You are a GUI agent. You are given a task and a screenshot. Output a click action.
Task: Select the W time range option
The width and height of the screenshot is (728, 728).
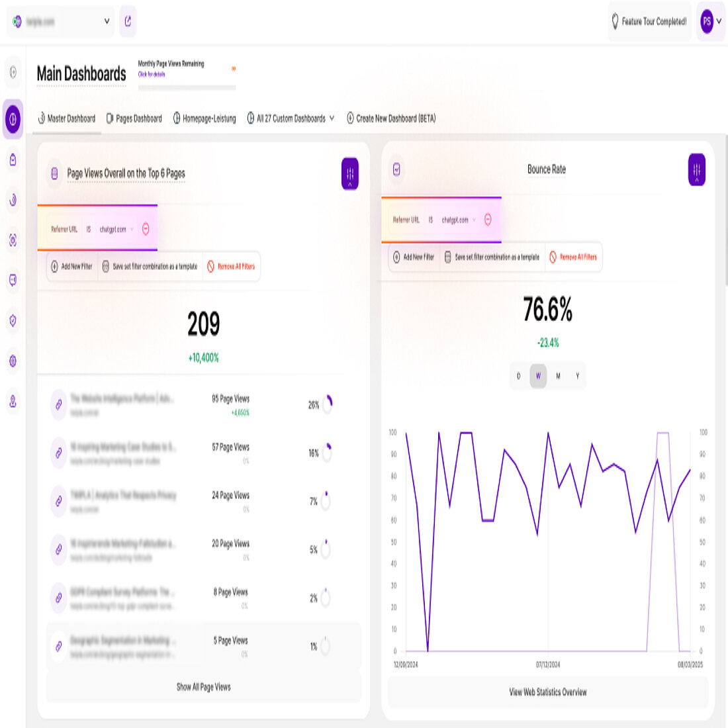tap(538, 376)
